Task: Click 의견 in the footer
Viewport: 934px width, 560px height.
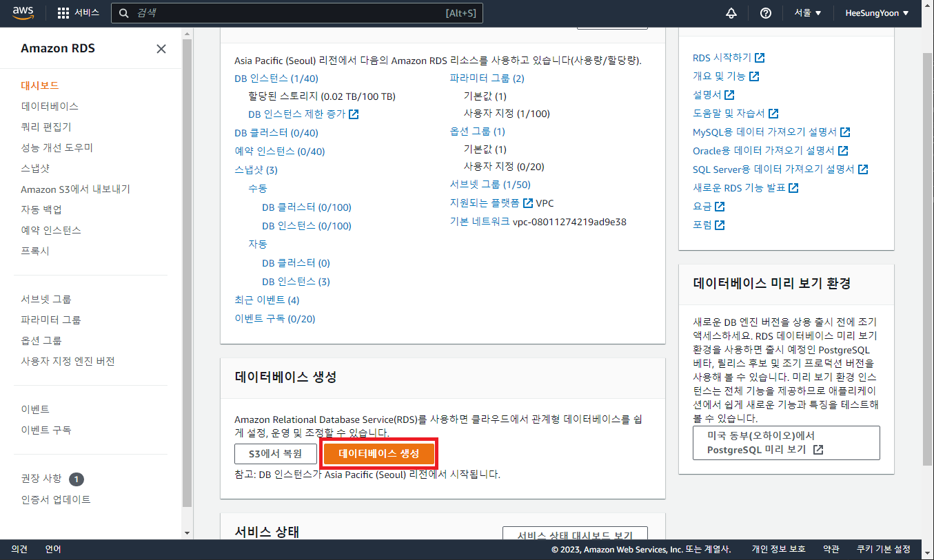Action: pyautogui.click(x=19, y=549)
